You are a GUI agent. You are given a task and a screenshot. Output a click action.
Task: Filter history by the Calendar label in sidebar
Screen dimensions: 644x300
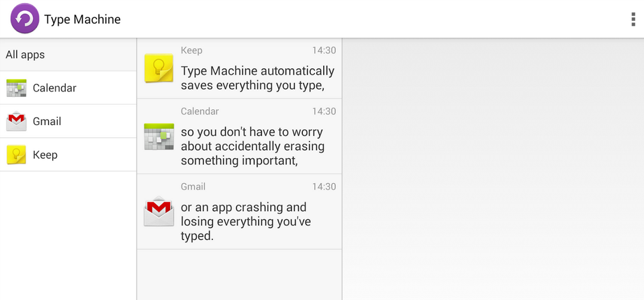tap(54, 88)
